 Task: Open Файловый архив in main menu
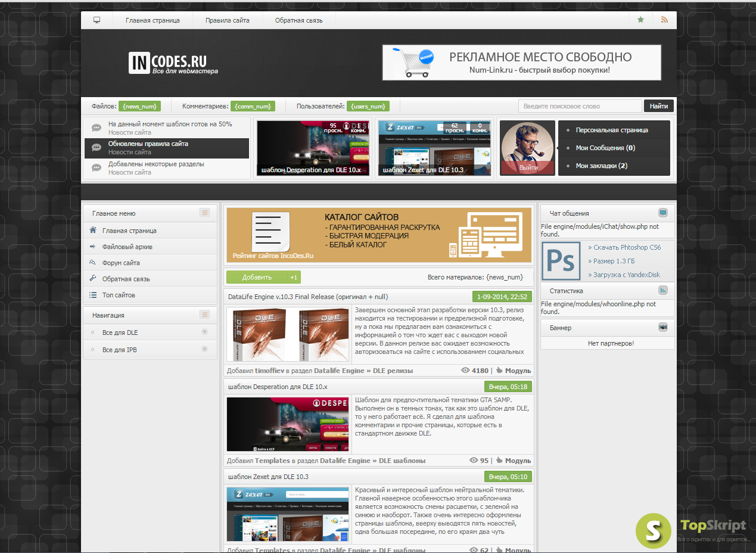(127, 247)
